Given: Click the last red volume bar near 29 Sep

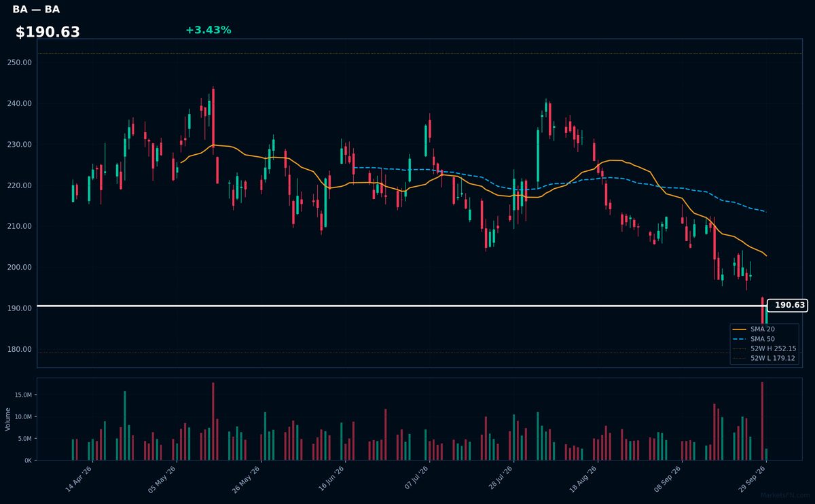Looking at the screenshot, I should point(762,421).
